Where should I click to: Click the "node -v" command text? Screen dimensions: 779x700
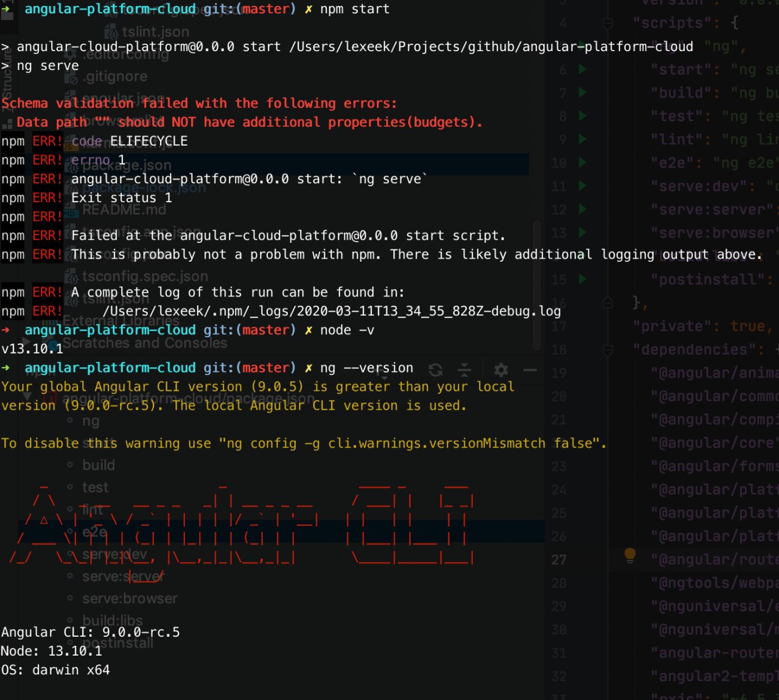click(x=347, y=330)
